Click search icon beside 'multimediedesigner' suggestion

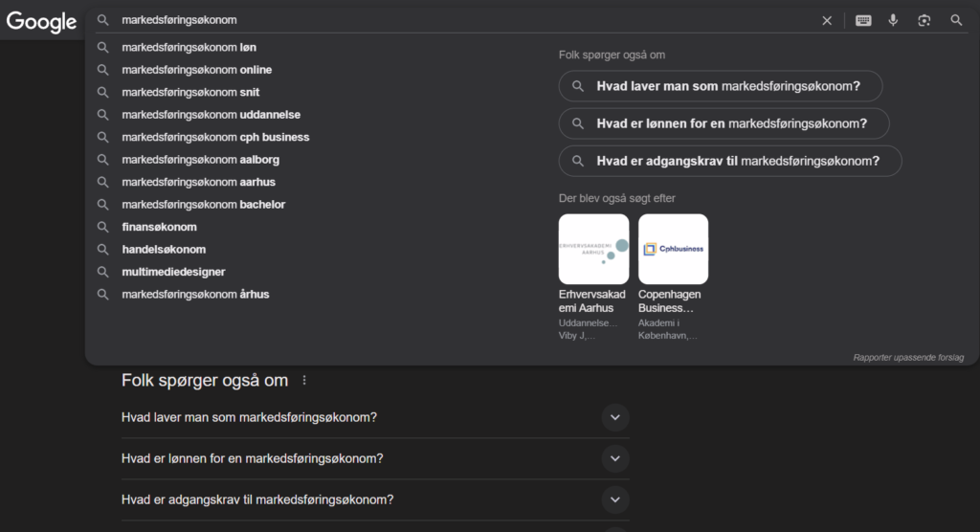103,272
